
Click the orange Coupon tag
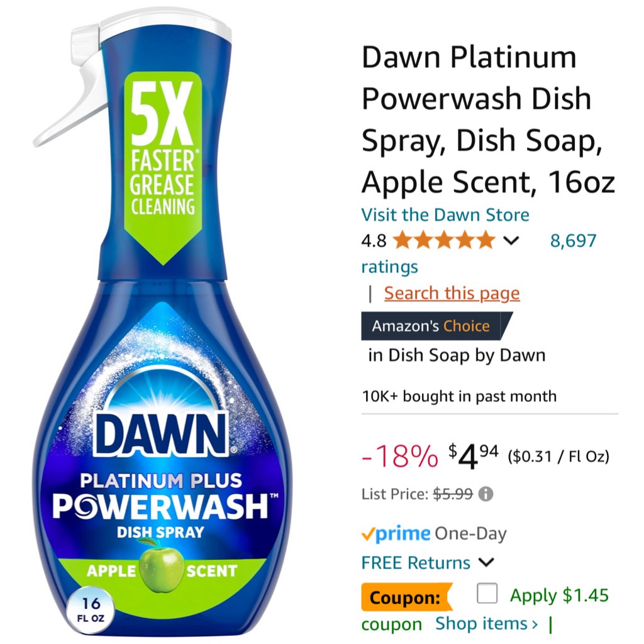coord(406,597)
